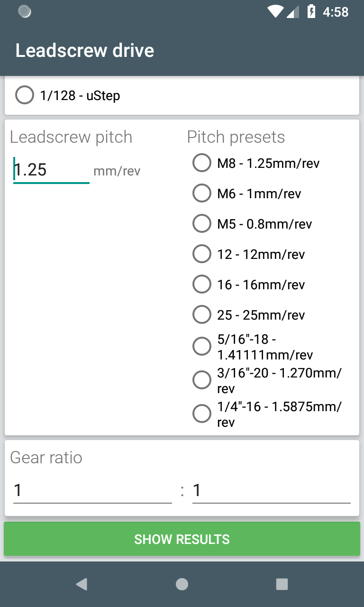Screen dimensions: 364x607
Task: Choose the M8 - 1.25mm/rev preset
Action: [256, 163]
